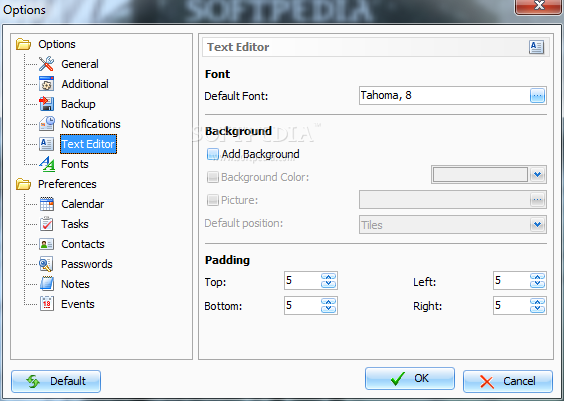Click the background color swatch box

point(480,175)
